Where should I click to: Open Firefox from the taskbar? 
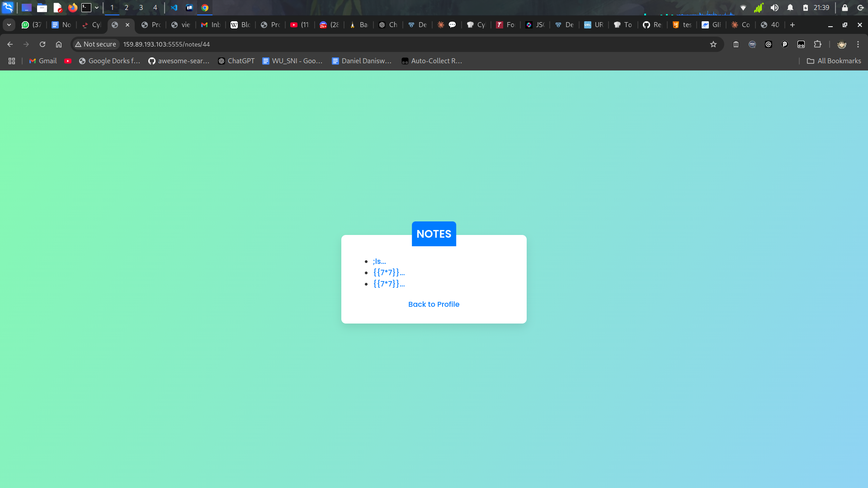(72, 8)
